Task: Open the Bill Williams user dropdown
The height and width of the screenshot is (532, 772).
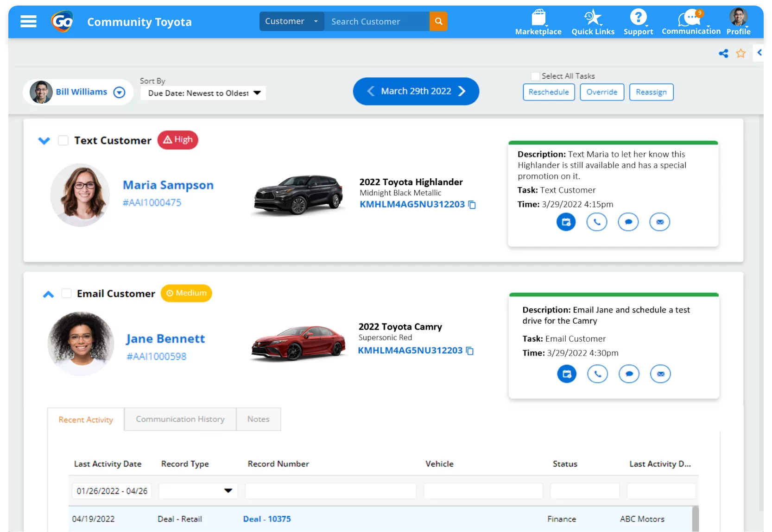Action: pyautogui.click(x=119, y=92)
